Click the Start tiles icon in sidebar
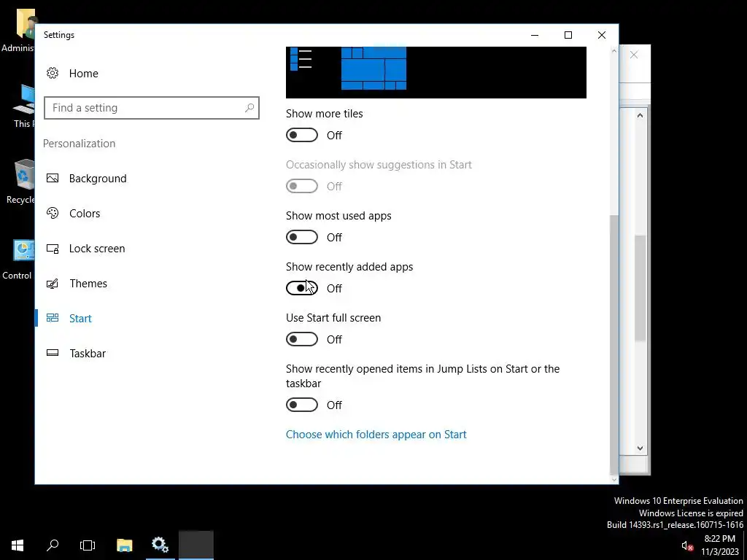The width and height of the screenshot is (747, 560). [x=53, y=318]
